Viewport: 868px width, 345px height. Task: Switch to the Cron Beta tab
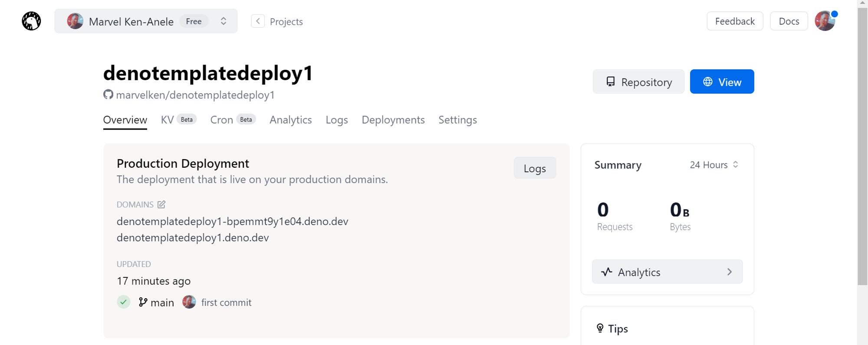pyautogui.click(x=233, y=120)
